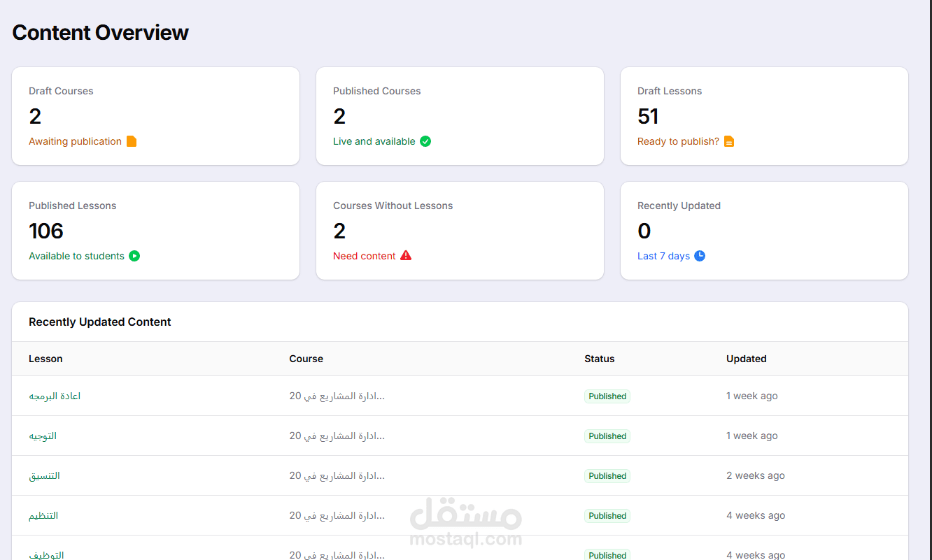Open the التنظيم lesson link
Screen dimensions: 932x560
[43, 515]
